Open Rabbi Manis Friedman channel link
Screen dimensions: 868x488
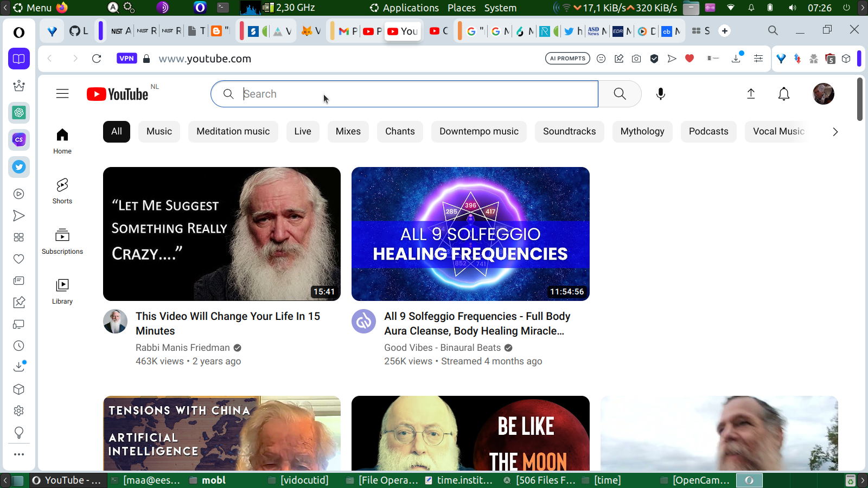click(183, 348)
